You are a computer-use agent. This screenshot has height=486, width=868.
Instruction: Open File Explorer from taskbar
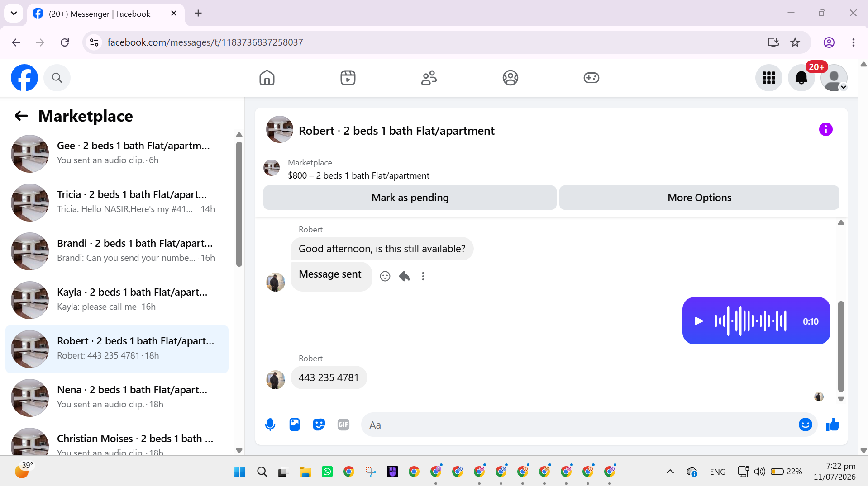click(x=305, y=472)
